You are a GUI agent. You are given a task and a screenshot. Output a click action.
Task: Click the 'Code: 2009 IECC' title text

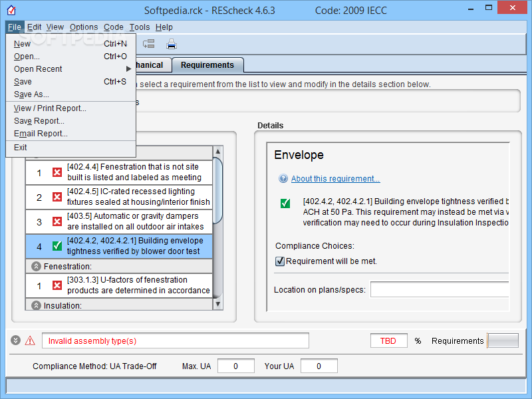(351, 11)
